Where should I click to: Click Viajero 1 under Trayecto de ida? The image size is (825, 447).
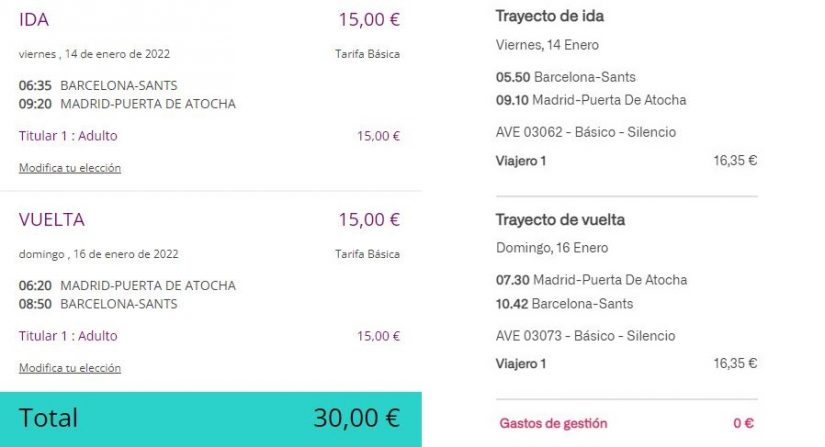(521, 160)
